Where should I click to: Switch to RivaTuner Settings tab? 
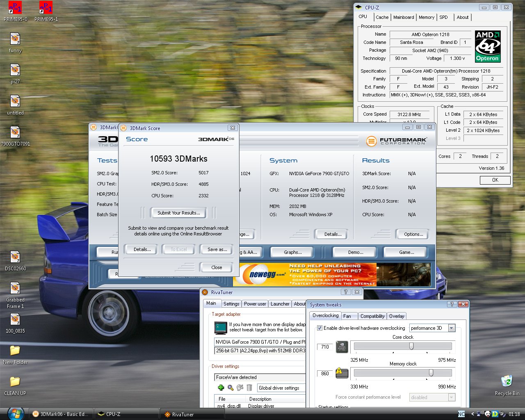(231, 304)
